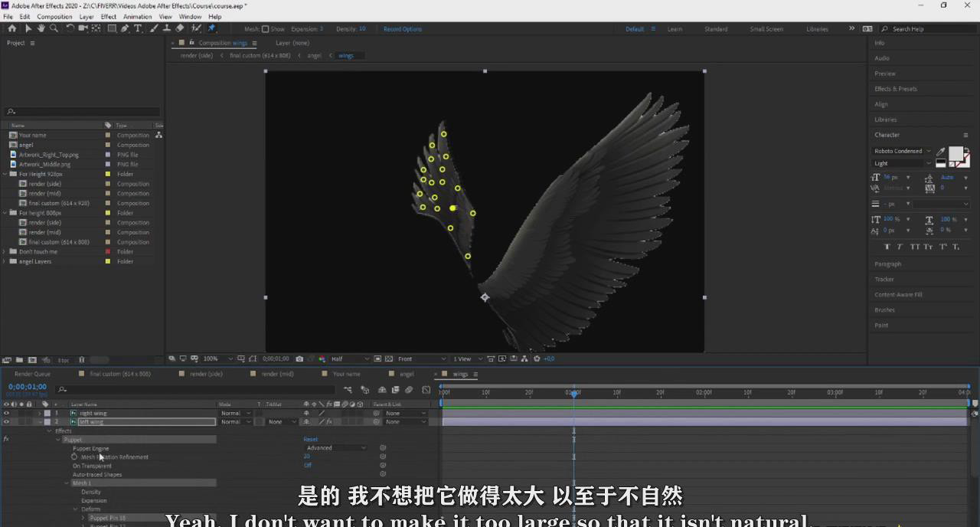Select the Rectangle shape tool

pyautogui.click(x=112, y=28)
